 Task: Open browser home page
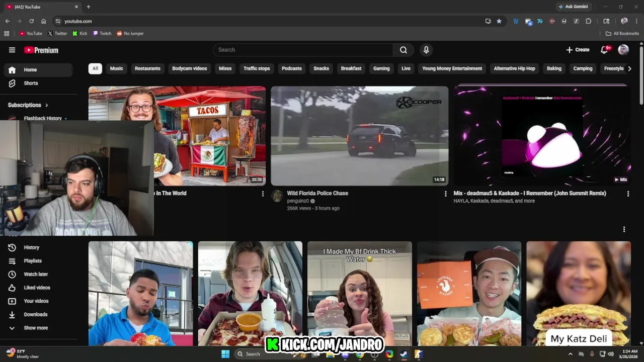tap(43, 21)
